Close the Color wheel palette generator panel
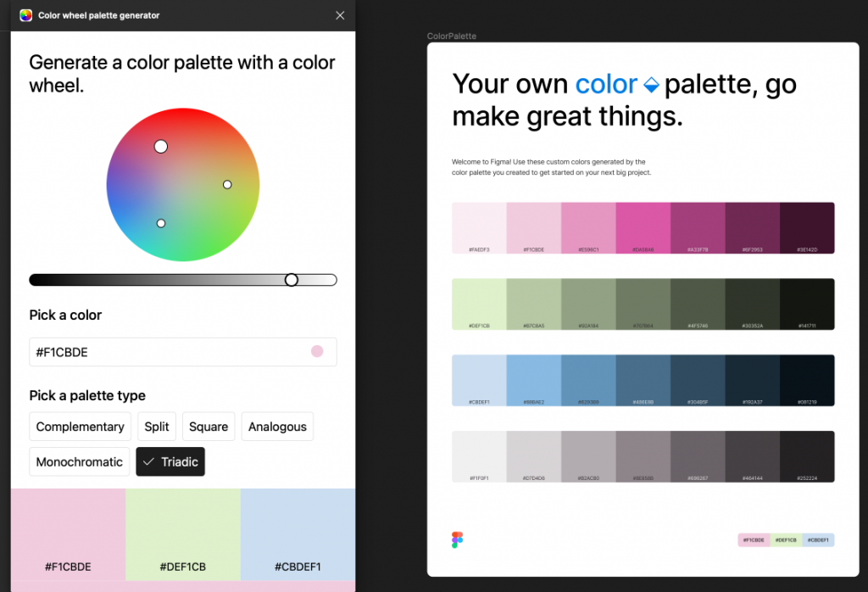This screenshot has width=868, height=592. 340,15
